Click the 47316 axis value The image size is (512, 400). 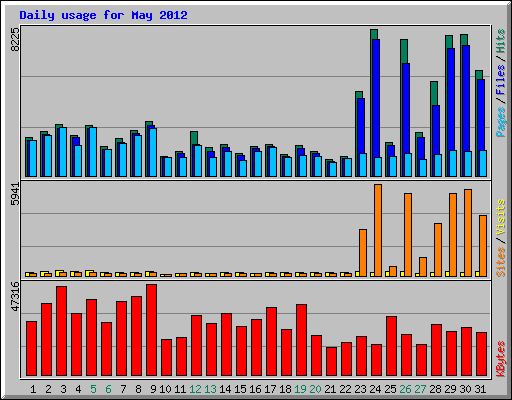click(x=15, y=296)
